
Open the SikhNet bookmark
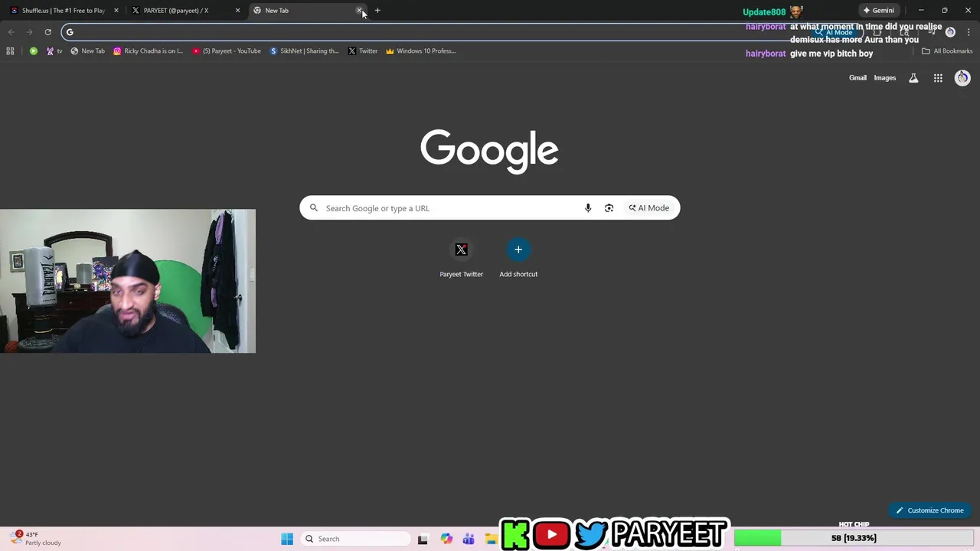point(305,51)
